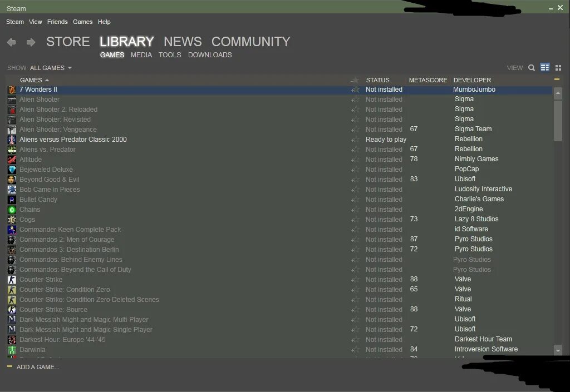Switch to grid view icon
570x392 pixels.
point(558,67)
